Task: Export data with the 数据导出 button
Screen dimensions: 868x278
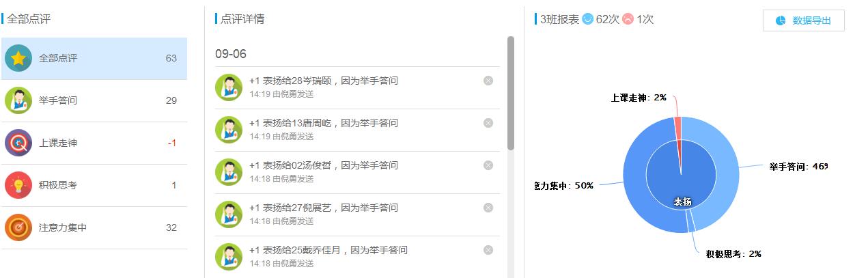Action: coord(803,20)
